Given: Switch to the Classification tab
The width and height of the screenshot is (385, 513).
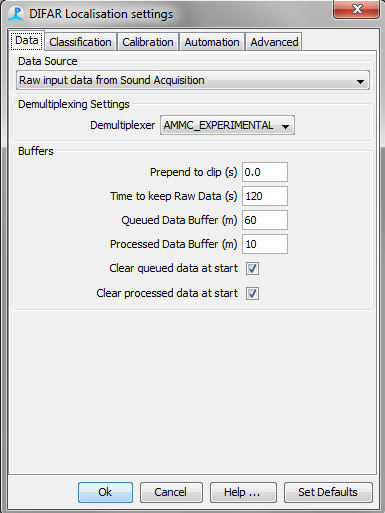Looking at the screenshot, I should pos(80,42).
